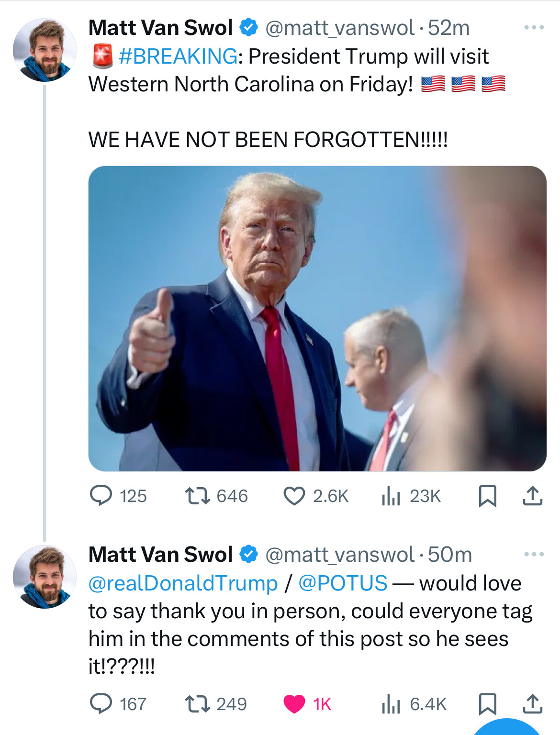View analytics of the 6.4K views tweet
The height and width of the screenshot is (735, 560).
click(x=391, y=704)
